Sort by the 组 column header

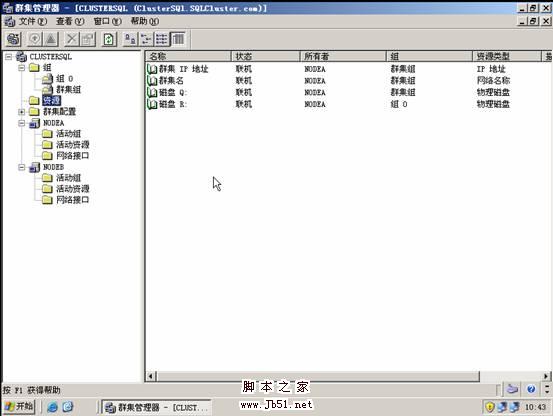tap(429, 56)
